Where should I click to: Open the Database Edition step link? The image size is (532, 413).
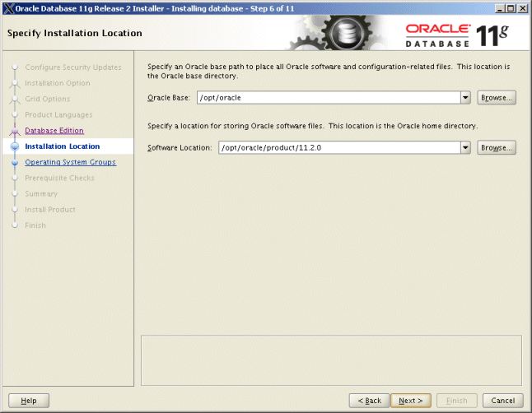click(x=54, y=131)
